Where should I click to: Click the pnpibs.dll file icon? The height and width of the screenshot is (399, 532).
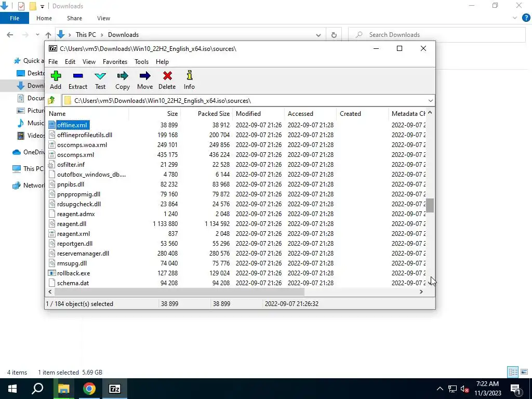pos(51,184)
